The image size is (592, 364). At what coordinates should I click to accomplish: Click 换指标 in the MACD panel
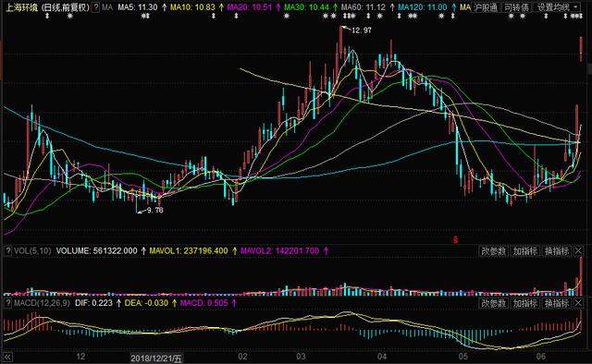click(557, 303)
